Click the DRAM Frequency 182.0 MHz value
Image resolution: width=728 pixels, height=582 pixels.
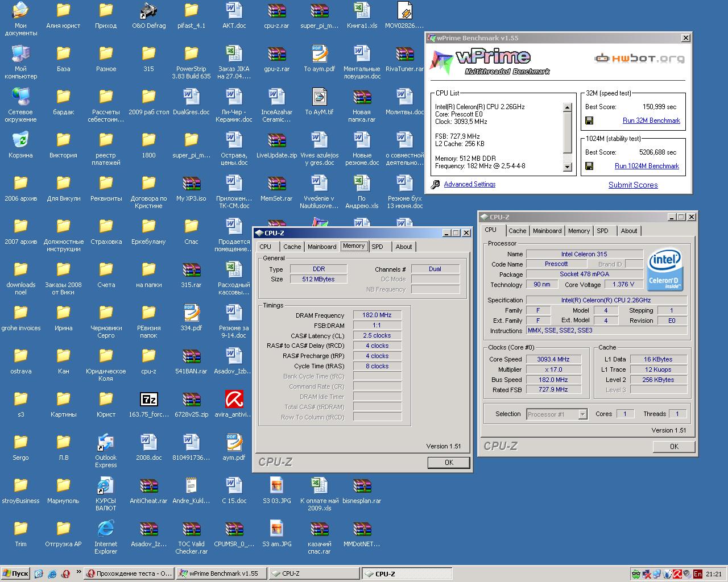[377, 315]
